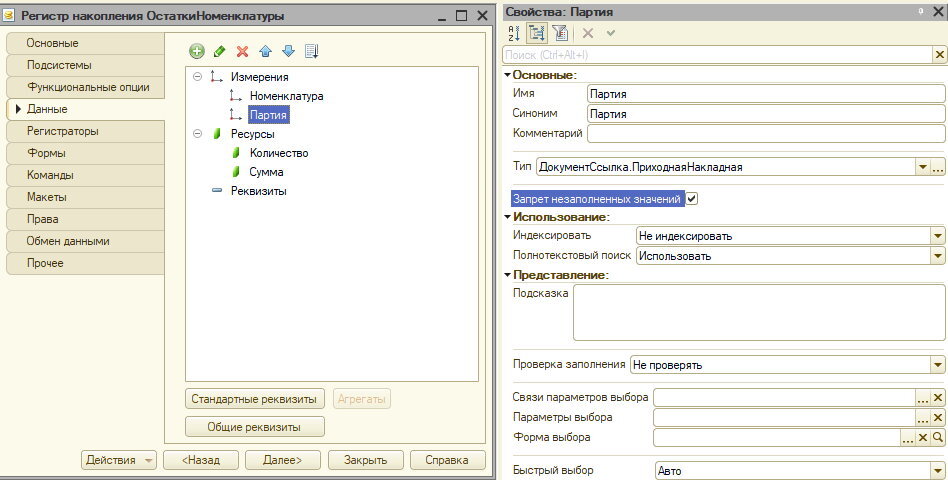
Task: Click the register window title icon
Action: pos(9,16)
